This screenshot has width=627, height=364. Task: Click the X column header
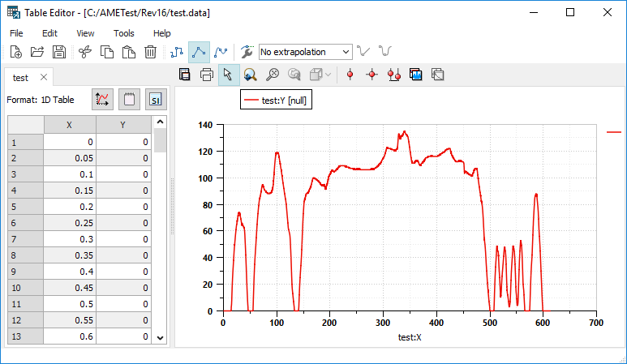[x=69, y=124]
